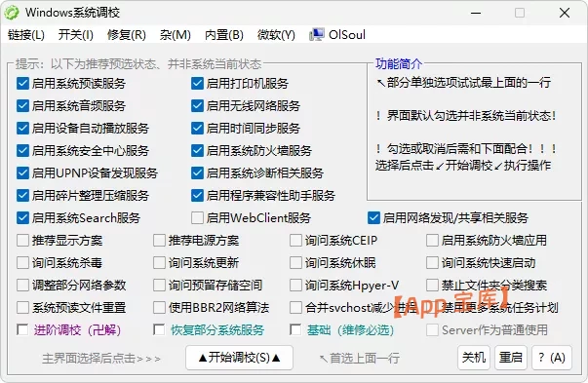The width and height of the screenshot is (588, 383).
Task: Check 使用BBR2网络算法
Action: click(159, 308)
